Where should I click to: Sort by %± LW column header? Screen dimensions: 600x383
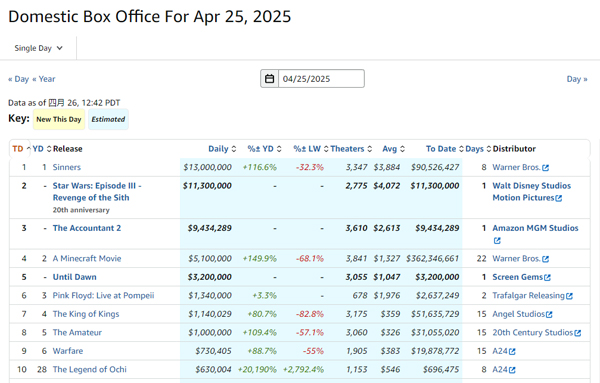[311, 149]
